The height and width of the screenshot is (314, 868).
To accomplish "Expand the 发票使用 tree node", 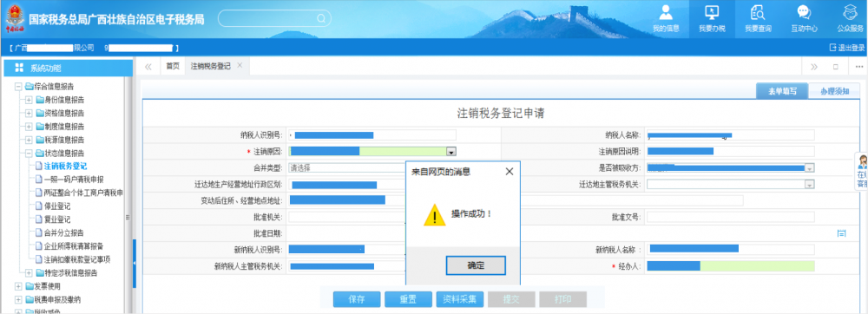I will click(x=18, y=286).
